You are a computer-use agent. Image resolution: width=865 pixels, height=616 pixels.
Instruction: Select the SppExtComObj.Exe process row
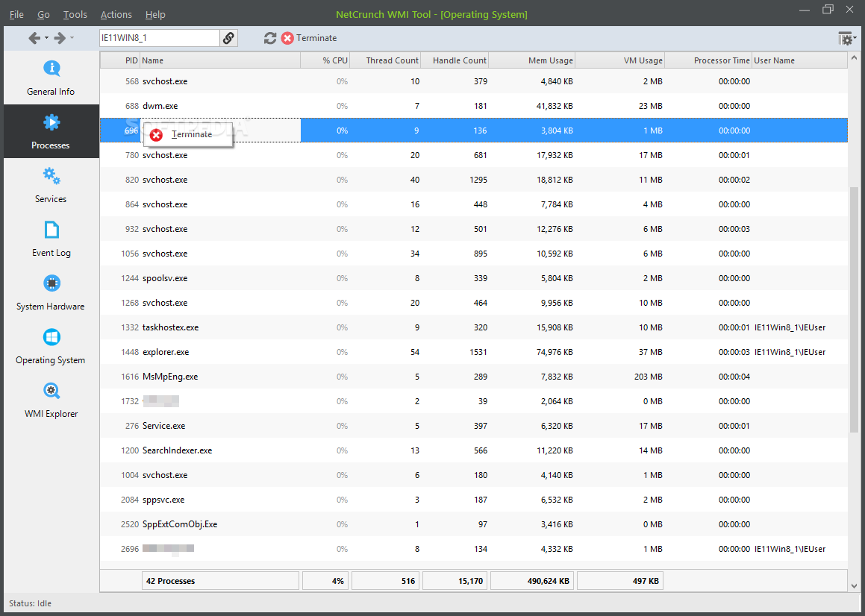coord(473,524)
